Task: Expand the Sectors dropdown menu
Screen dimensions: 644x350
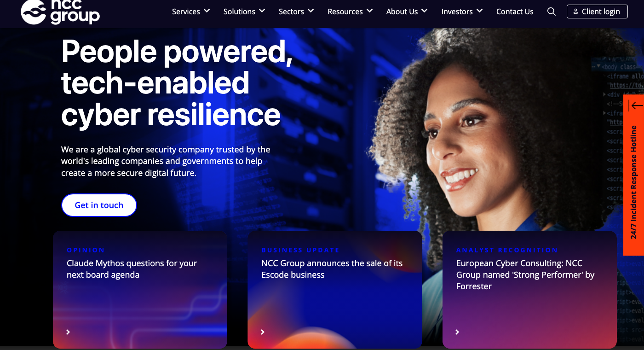Action: pos(296,12)
